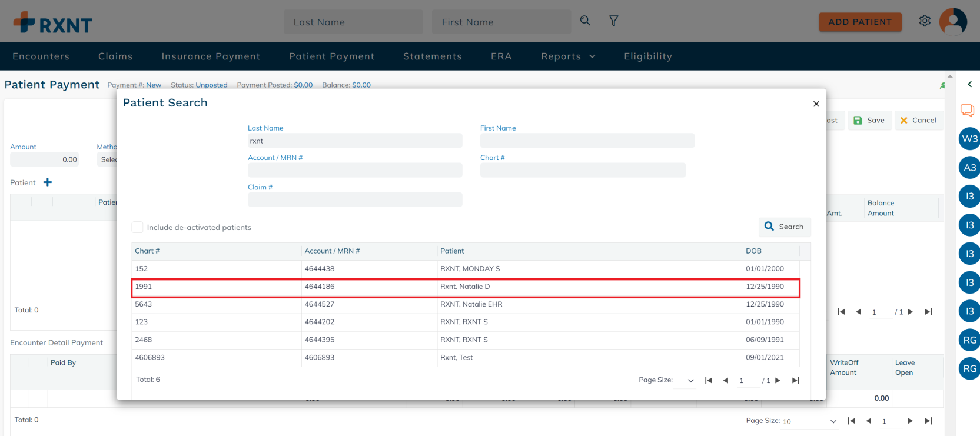Go to last page in Patient Search results
980x436 pixels.
coord(796,381)
